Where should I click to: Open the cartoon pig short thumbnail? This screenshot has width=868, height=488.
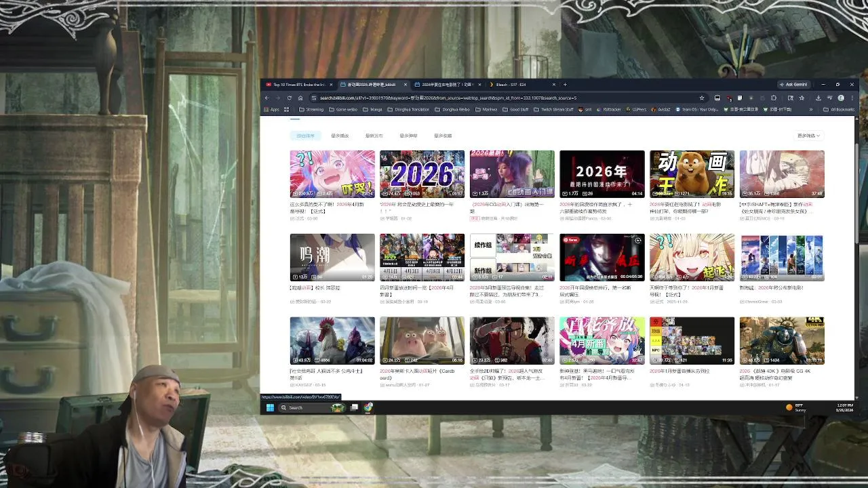(x=422, y=341)
